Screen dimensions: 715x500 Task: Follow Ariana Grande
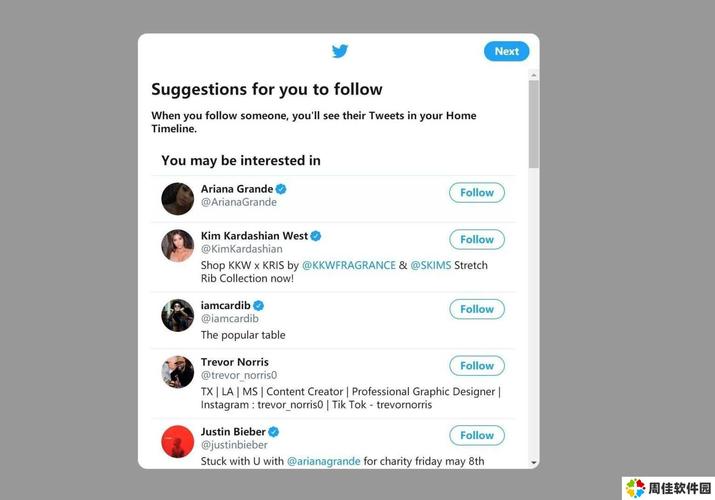point(477,193)
